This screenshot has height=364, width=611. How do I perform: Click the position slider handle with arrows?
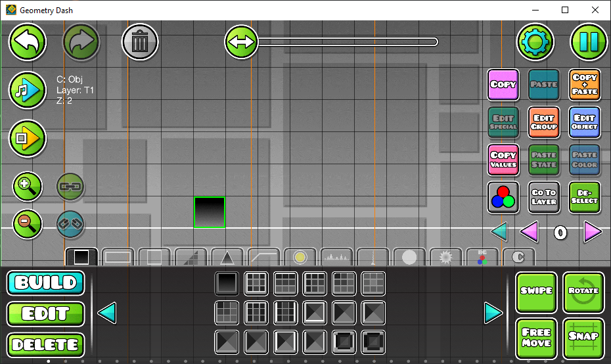click(x=241, y=41)
